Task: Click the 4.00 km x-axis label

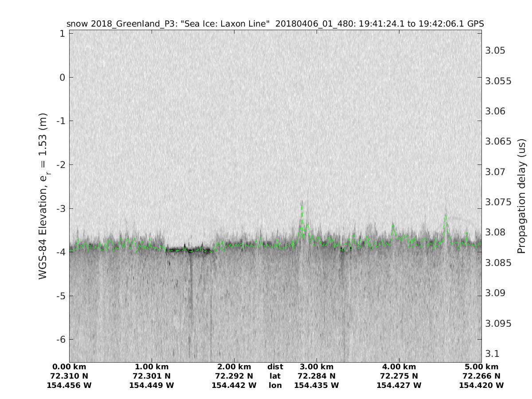Action: [x=399, y=367]
